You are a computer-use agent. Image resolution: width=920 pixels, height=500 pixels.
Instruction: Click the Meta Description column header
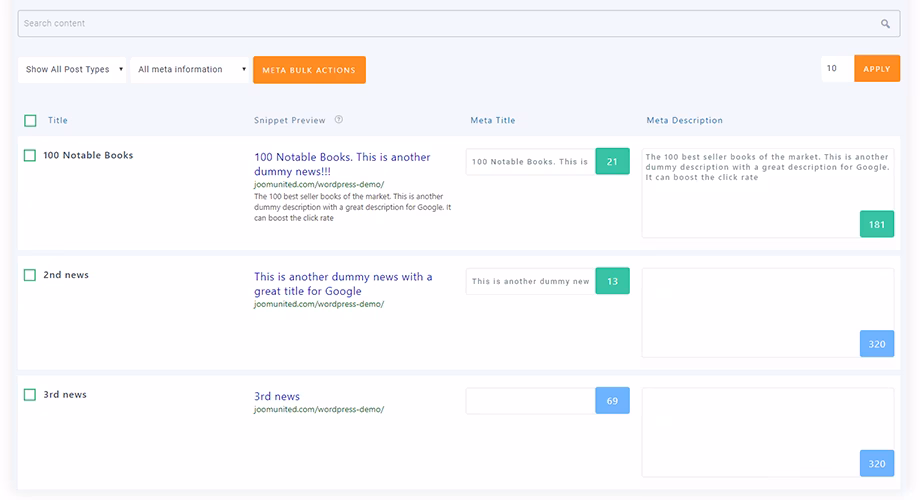[x=684, y=121]
